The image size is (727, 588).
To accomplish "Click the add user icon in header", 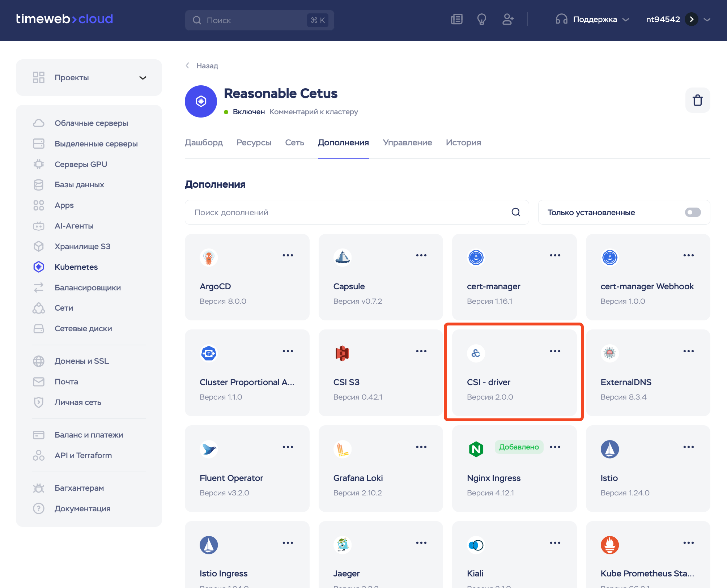I will 508,19.
